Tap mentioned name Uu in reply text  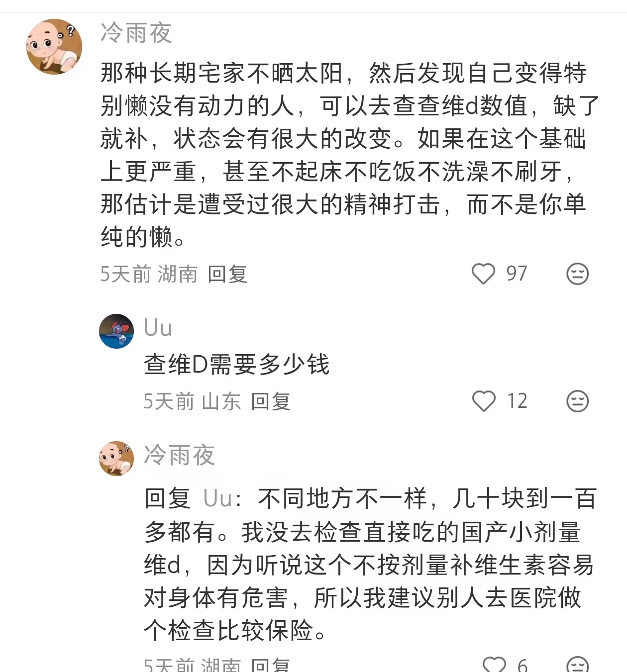coord(217,498)
